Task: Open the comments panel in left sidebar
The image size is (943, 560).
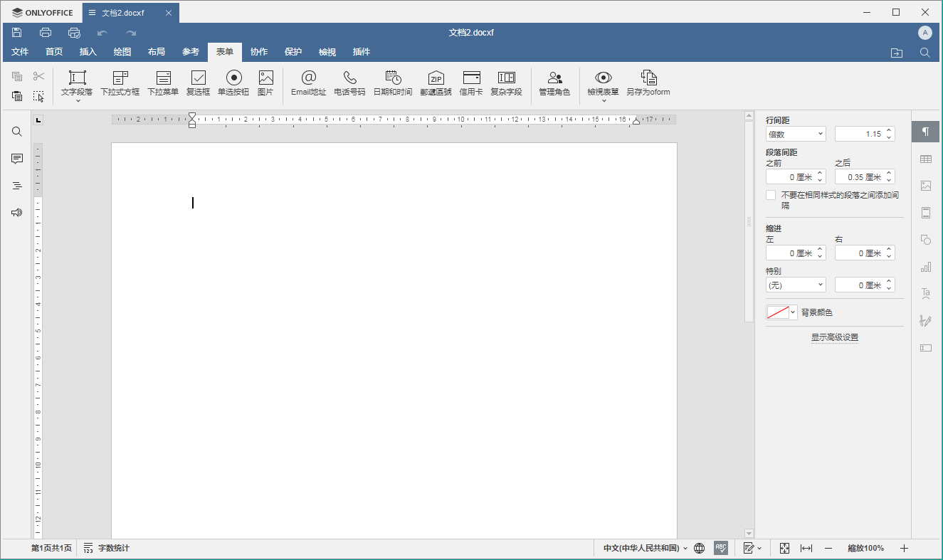Action: pos(17,159)
